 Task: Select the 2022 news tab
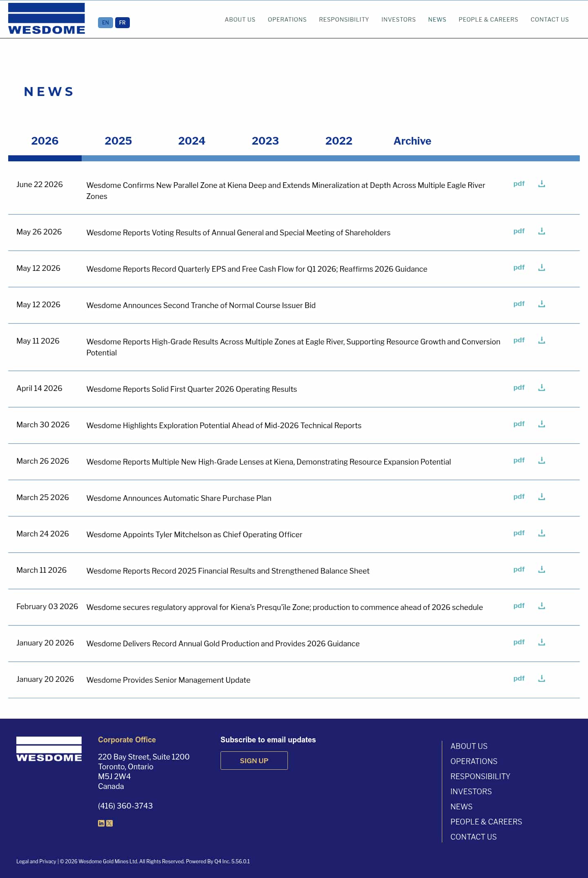(x=339, y=141)
